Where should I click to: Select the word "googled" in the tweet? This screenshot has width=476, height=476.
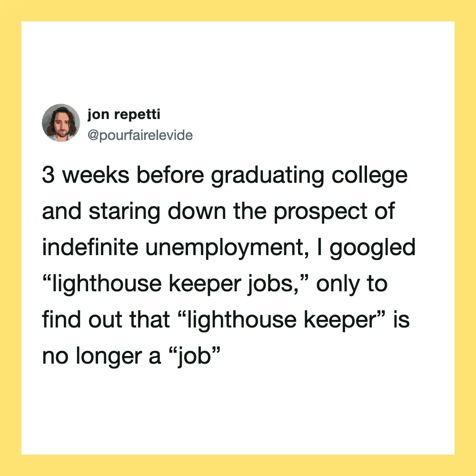coord(373,248)
